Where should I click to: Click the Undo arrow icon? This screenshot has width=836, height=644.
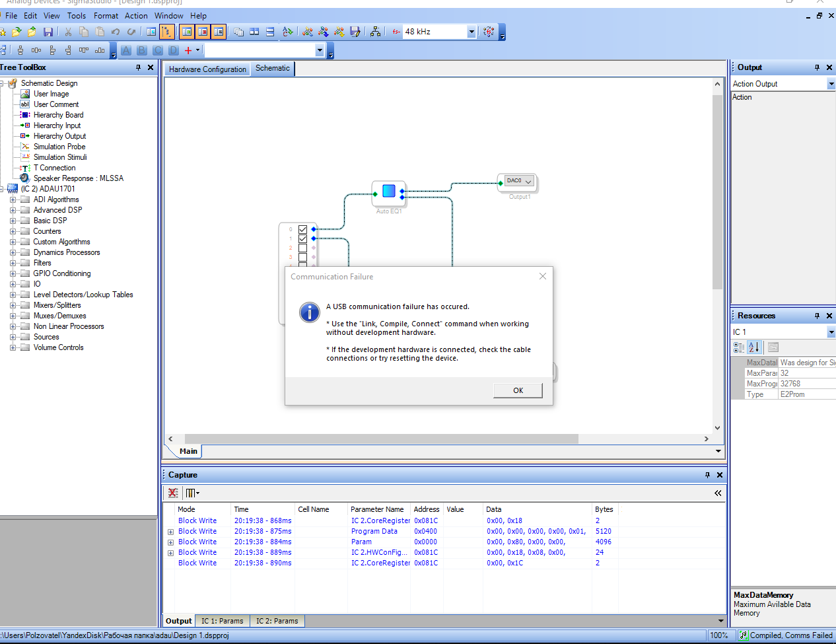(116, 32)
